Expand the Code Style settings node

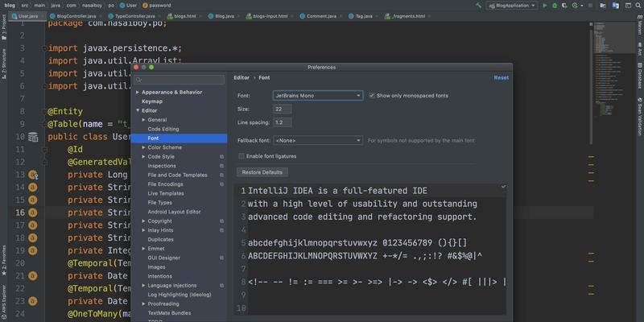pos(144,157)
